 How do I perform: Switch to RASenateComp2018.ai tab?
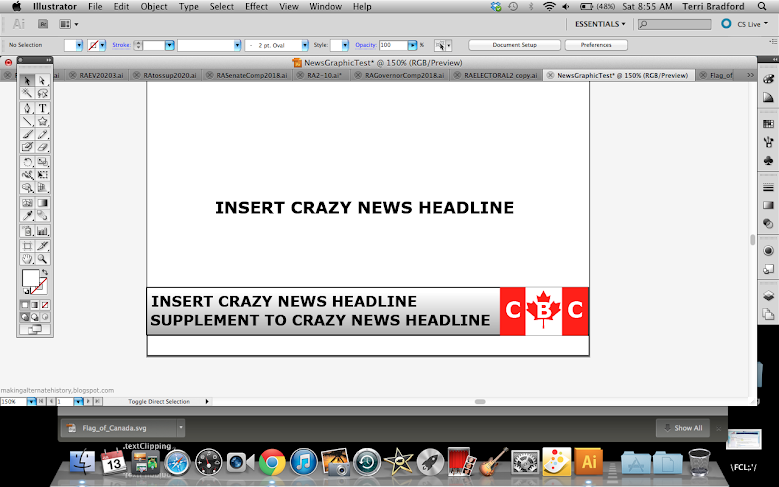point(246,76)
